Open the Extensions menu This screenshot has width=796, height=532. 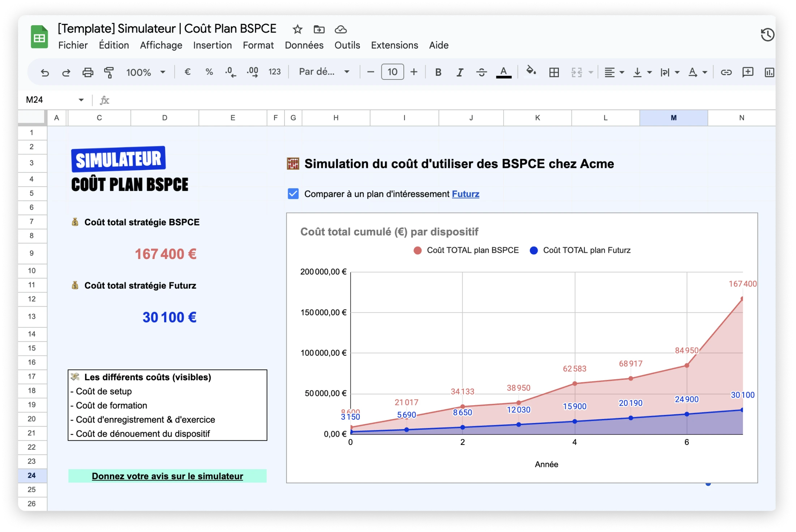[394, 45]
